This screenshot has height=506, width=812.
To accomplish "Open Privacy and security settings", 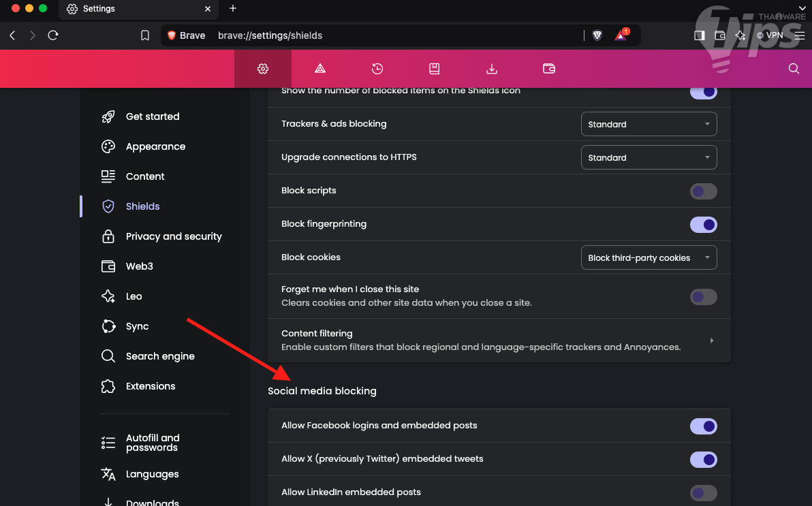I will point(174,236).
